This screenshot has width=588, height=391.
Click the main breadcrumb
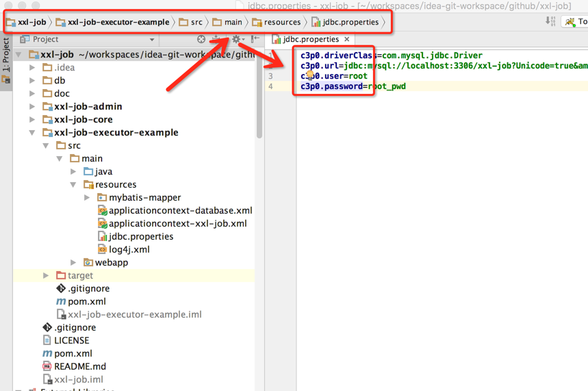(x=227, y=22)
